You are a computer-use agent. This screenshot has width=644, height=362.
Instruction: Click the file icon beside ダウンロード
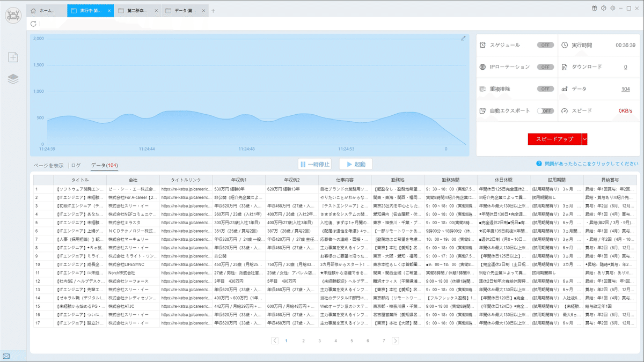pos(565,67)
